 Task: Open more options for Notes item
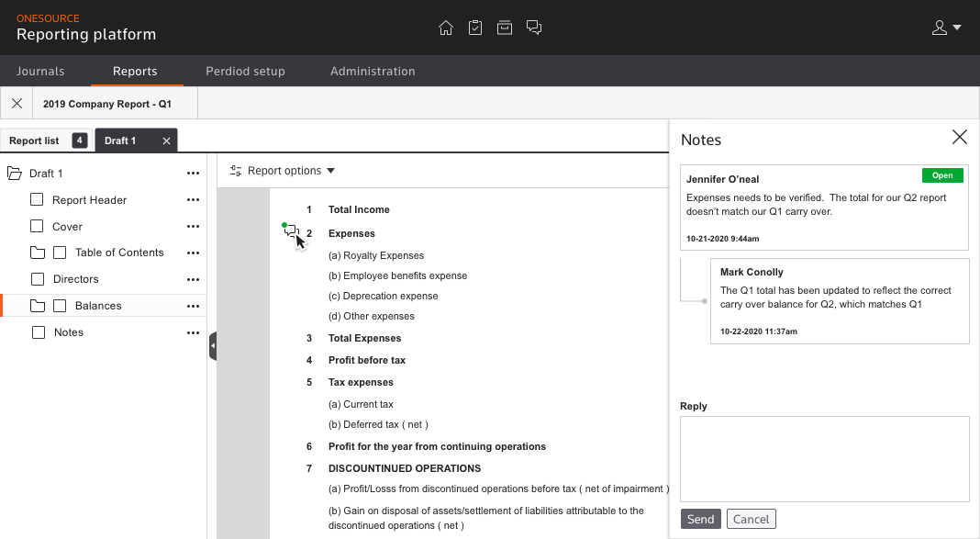(193, 332)
